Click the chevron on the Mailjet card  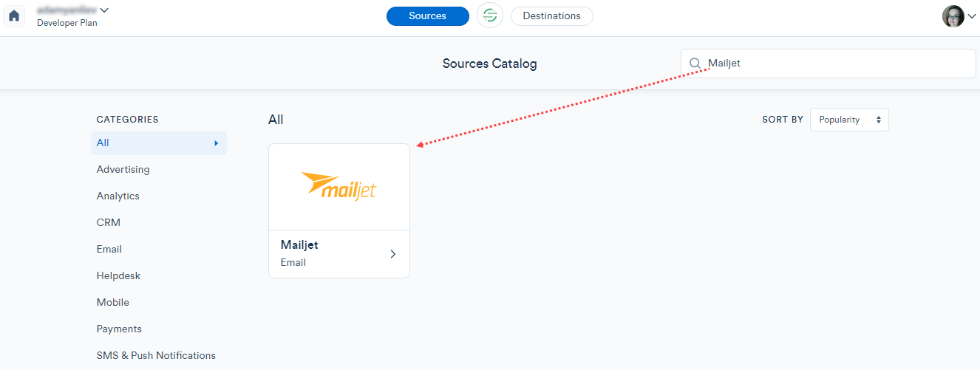click(393, 254)
